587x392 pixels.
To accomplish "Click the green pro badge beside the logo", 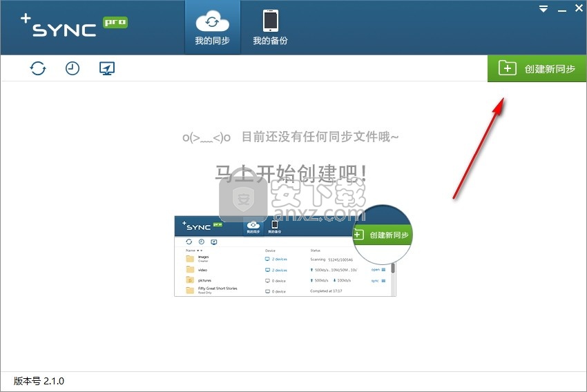I will [x=115, y=22].
